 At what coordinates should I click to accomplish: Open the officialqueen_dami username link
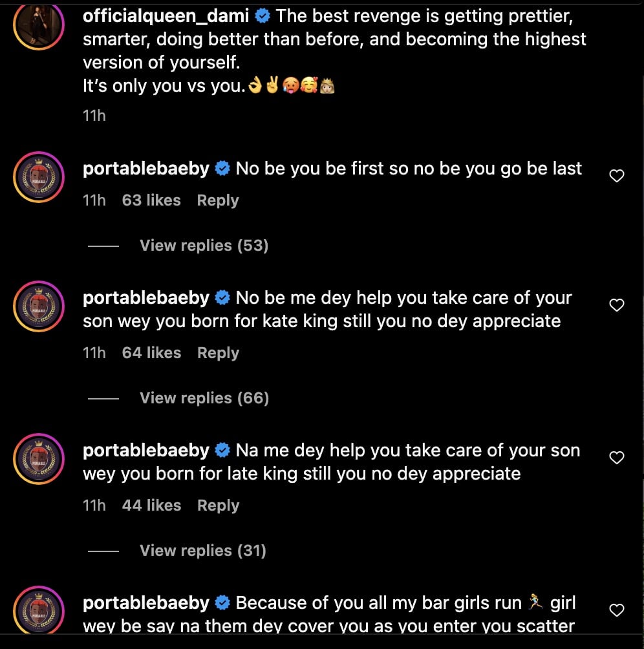coord(166,16)
